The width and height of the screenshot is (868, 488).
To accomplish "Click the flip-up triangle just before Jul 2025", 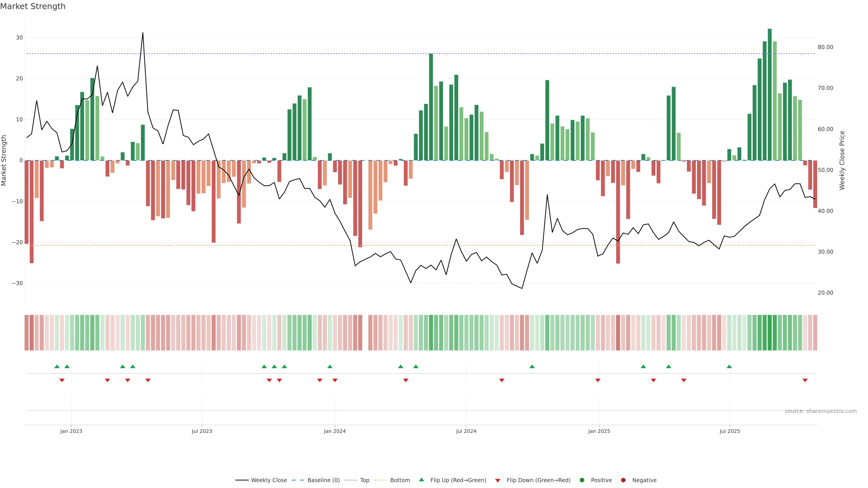I will coord(729,366).
